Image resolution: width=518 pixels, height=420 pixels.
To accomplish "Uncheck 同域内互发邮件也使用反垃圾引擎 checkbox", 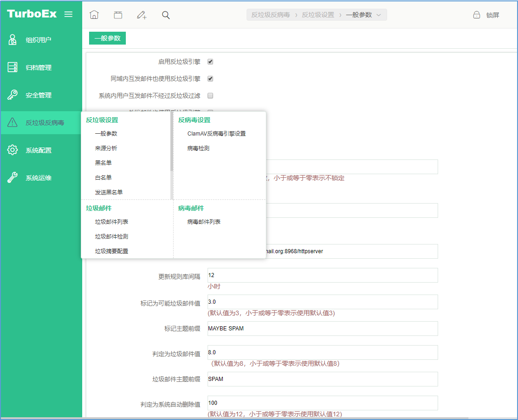I will click(210, 79).
